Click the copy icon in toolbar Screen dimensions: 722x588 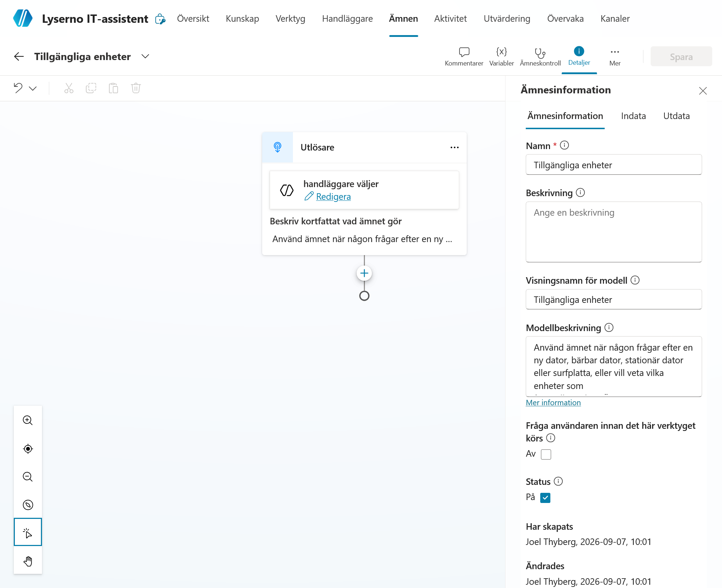91,88
